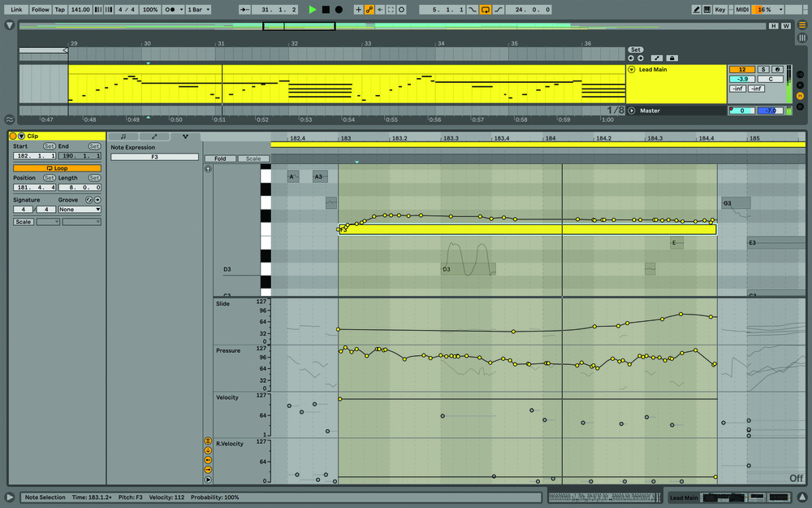Arm the Arrangement Record button
The width and height of the screenshot is (812, 508).
339,9
